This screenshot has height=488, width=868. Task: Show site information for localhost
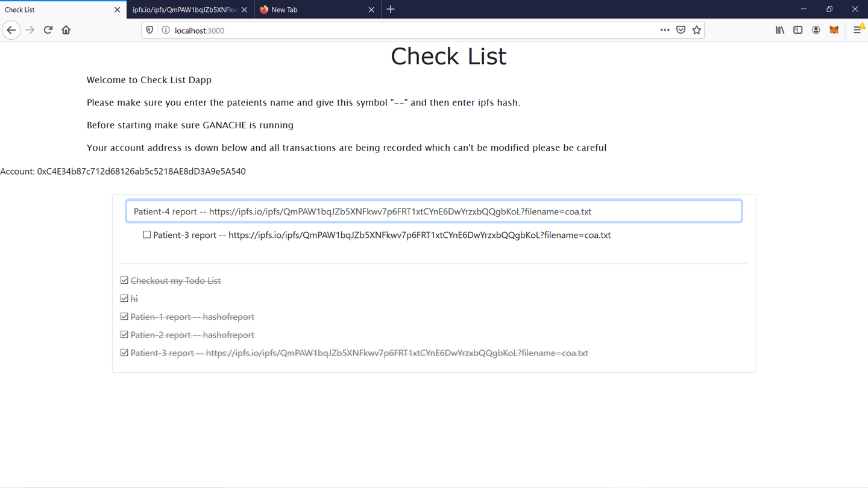[165, 30]
